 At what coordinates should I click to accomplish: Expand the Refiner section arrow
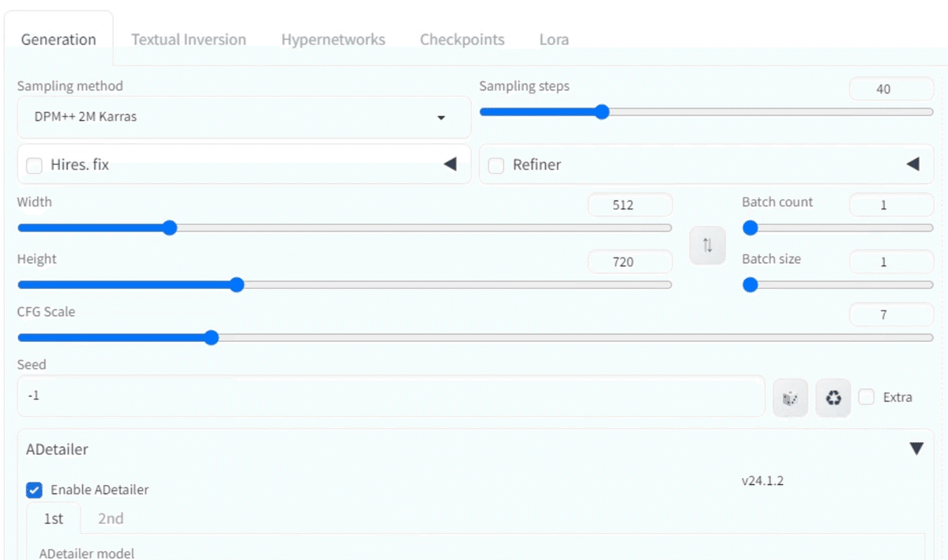(x=912, y=164)
